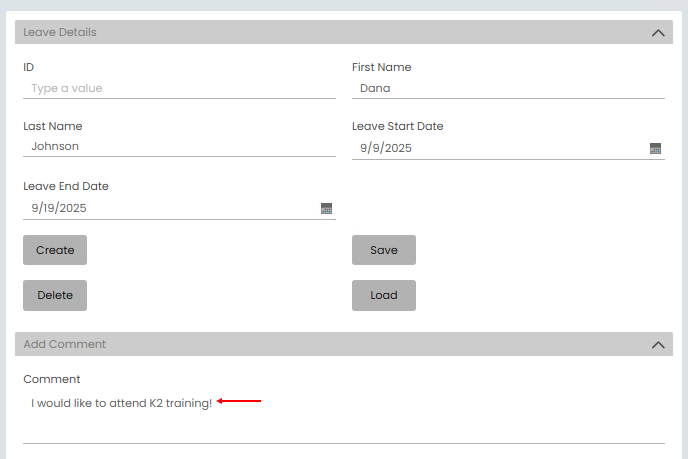Click the Last Name label
This screenshot has height=459, width=688.
coord(53,126)
